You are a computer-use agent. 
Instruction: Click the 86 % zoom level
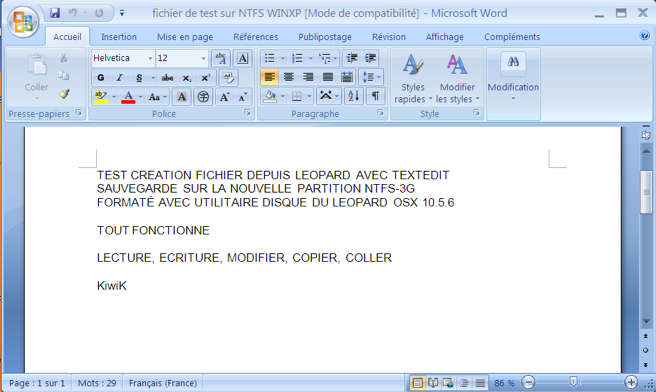pos(504,383)
